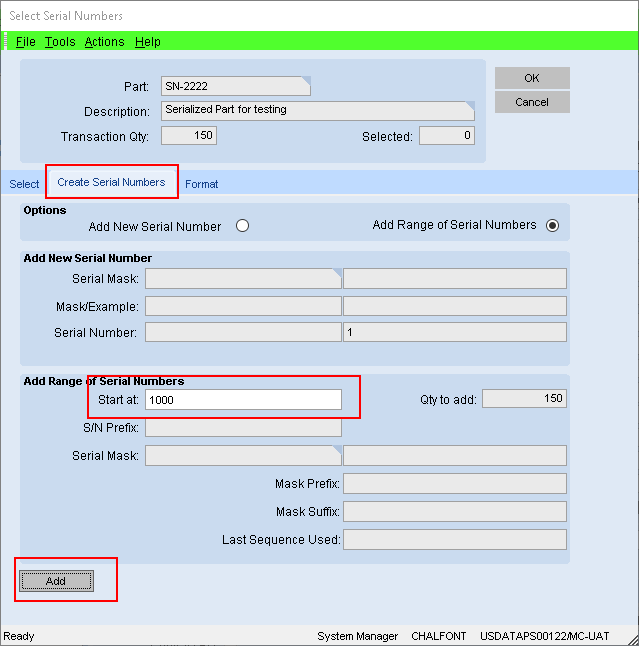This screenshot has height=646, width=639.
Task: Click the window resize grip corner
Action: pyautogui.click(x=631, y=638)
